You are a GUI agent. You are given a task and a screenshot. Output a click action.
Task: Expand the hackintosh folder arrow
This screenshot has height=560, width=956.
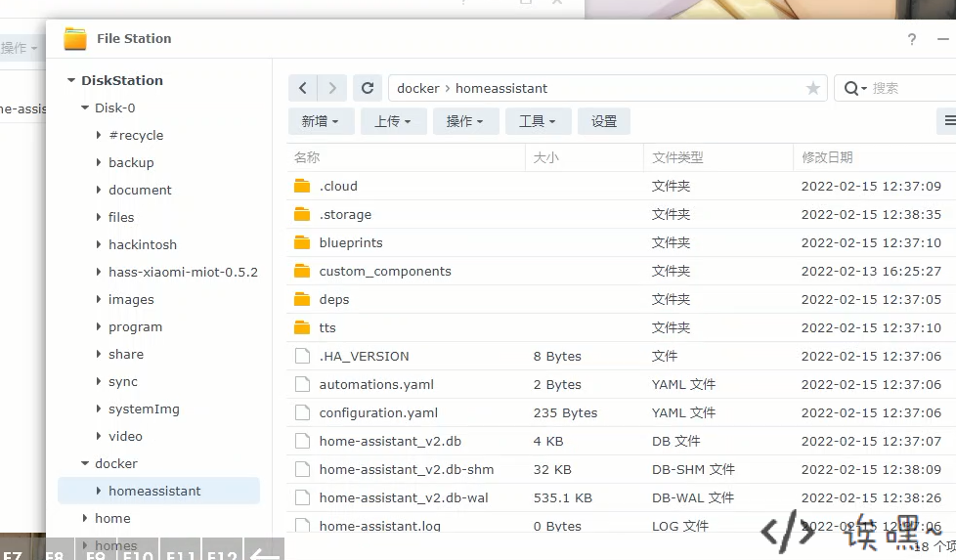[x=99, y=244]
